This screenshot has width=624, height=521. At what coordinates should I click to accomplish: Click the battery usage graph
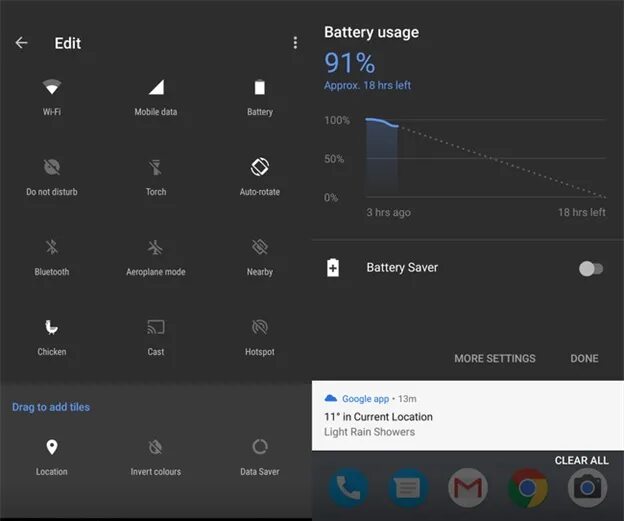click(486, 158)
